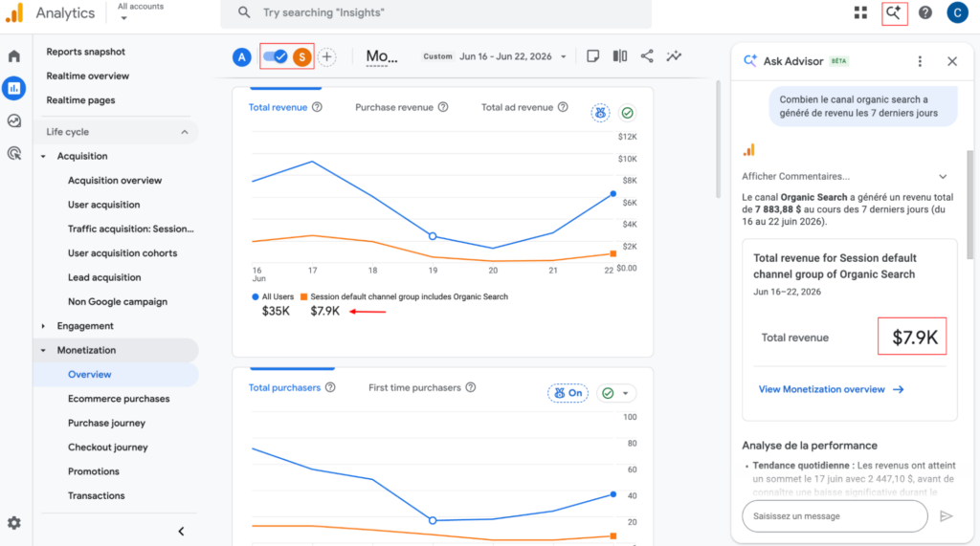The height and width of the screenshot is (546, 980).
Task: Toggle the comparison switch on toolbar
Action: point(275,56)
